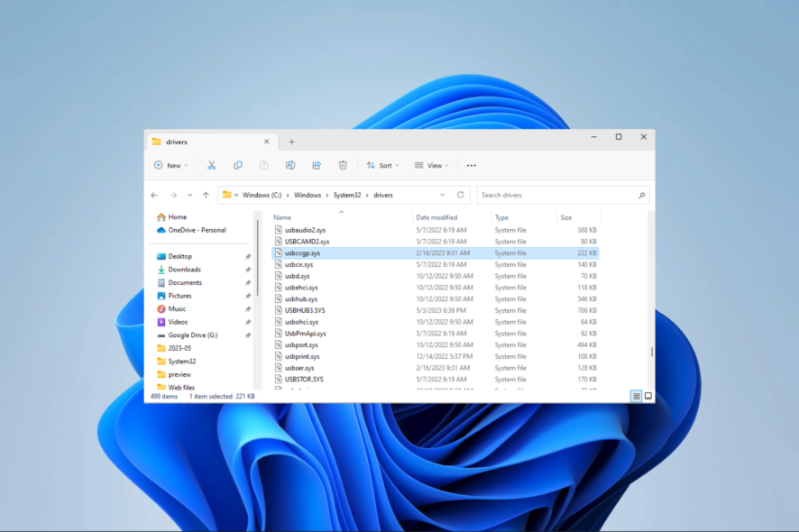Screen dimensions: 799x532
Task: Go to OneDrive - Personal
Action: (x=194, y=229)
